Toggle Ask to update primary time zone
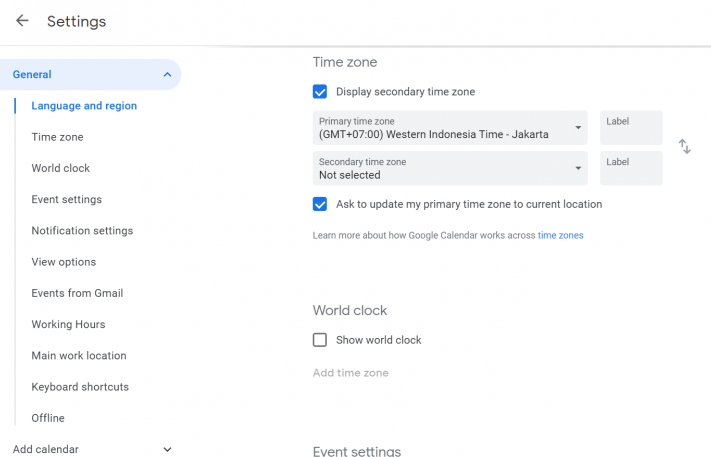Viewport: 711px width, 457px height. coord(320,204)
